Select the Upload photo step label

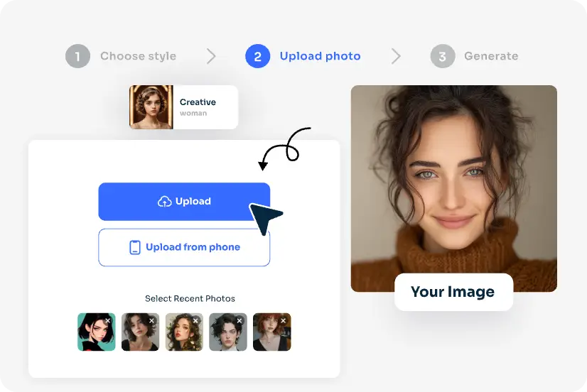coord(320,56)
